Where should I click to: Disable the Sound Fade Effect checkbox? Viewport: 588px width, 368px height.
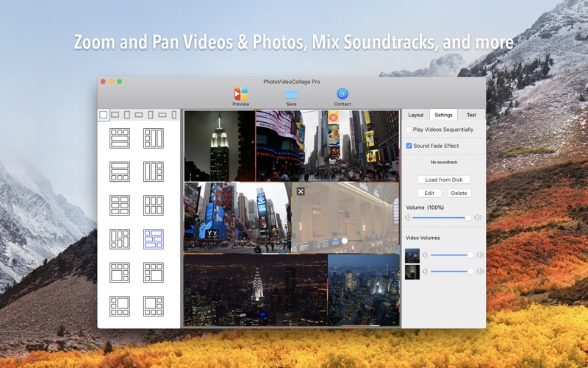[409, 146]
